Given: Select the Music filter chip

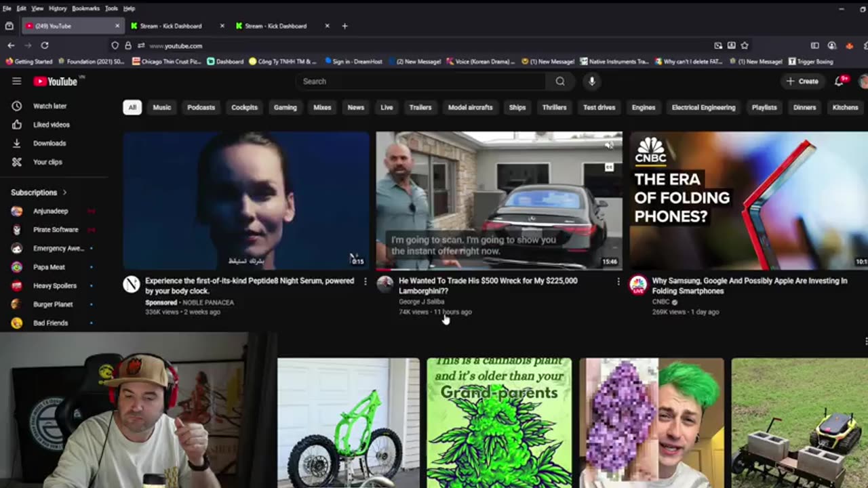Looking at the screenshot, I should [x=162, y=107].
